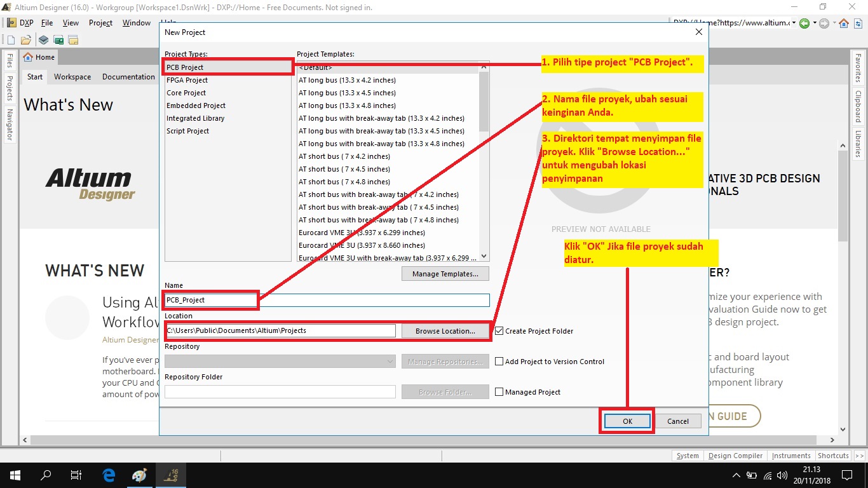The width and height of the screenshot is (868, 488).
Task: Open the File menu
Action: point(47,23)
